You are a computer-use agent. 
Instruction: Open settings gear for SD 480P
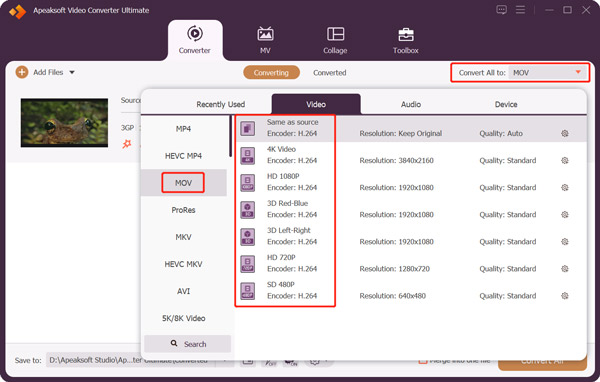click(x=565, y=296)
